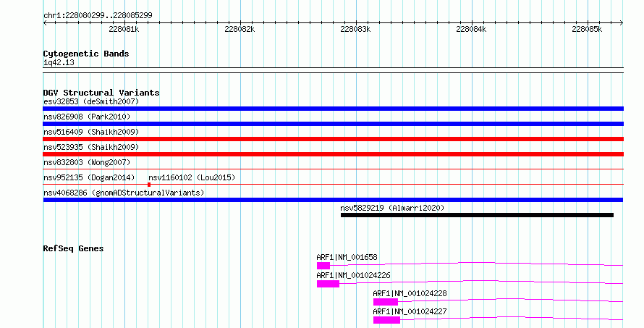Click the 228084k ruler tick label
This screenshot has height=328, width=644.
click(x=471, y=29)
